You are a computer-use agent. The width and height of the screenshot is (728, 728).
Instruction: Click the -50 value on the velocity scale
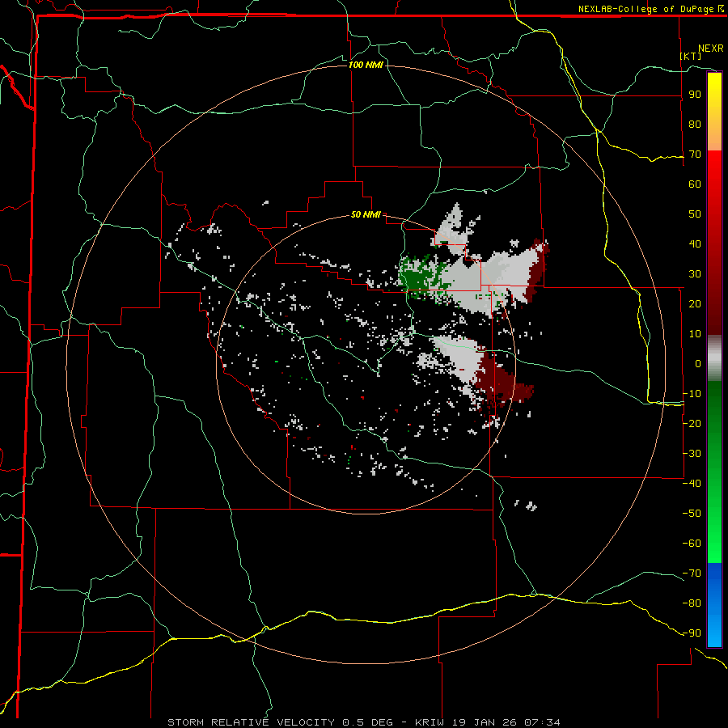pyautogui.click(x=692, y=514)
